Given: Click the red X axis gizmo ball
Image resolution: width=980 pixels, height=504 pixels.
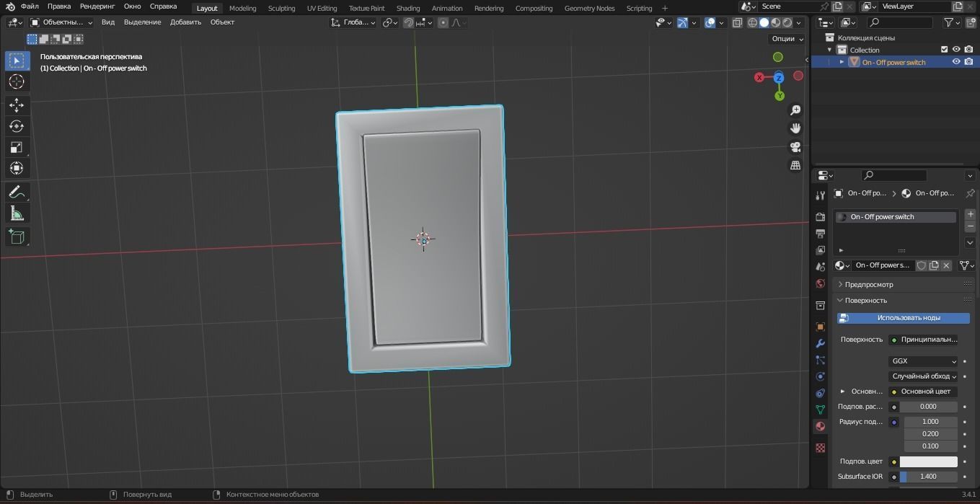Looking at the screenshot, I should coord(759,77).
